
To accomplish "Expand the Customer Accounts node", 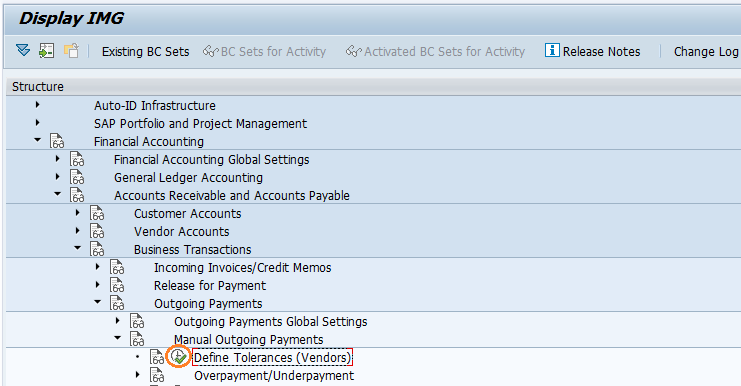I will tap(78, 213).
